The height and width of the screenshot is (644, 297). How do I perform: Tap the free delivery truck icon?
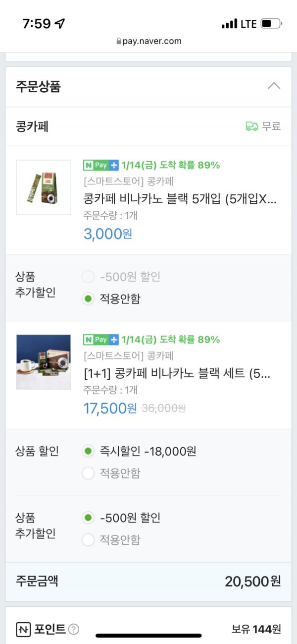(x=252, y=126)
